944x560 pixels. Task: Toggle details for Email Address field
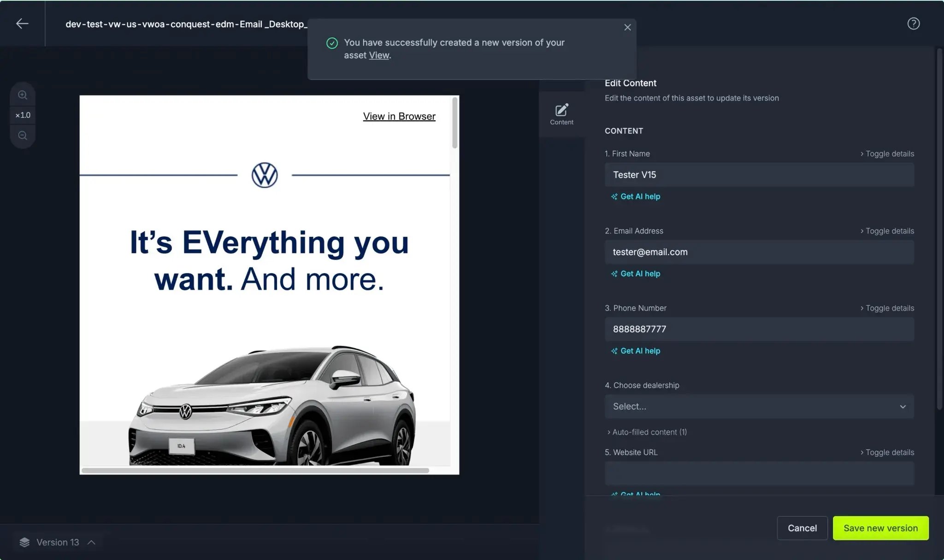887,231
